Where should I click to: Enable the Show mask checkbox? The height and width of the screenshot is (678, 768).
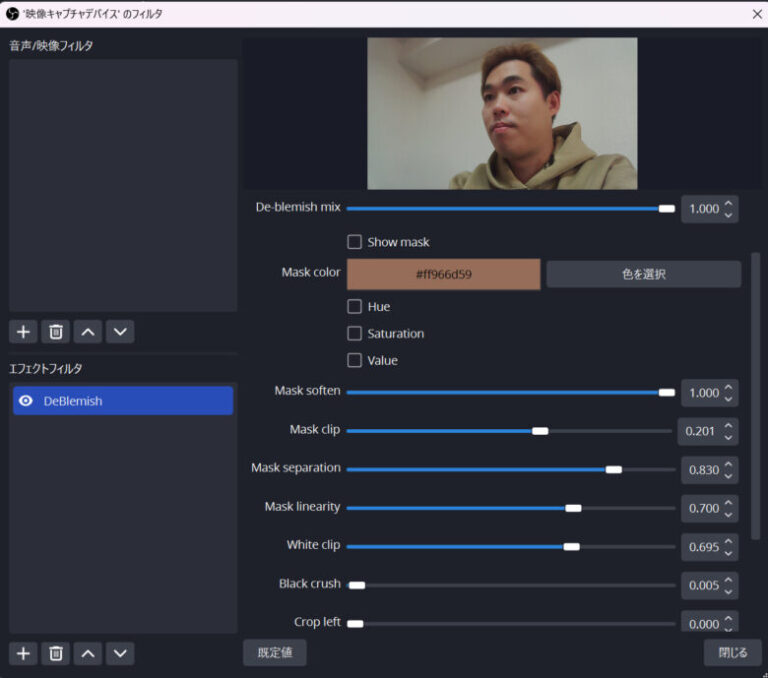354,242
